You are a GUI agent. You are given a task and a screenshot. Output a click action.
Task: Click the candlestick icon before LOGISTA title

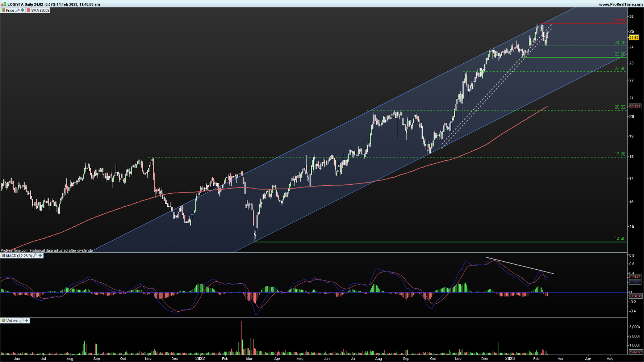[4, 4]
